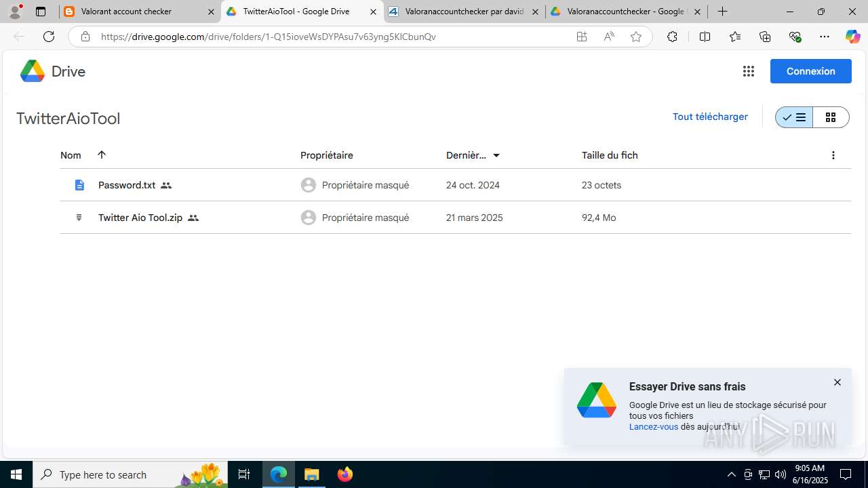Close the TwitterAioTool tab
Image resolution: width=868 pixels, height=488 pixels.
373,12
